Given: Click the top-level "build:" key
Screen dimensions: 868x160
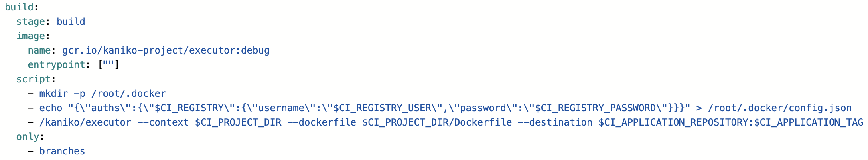Looking at the screenshot, I should coord(19,7).
